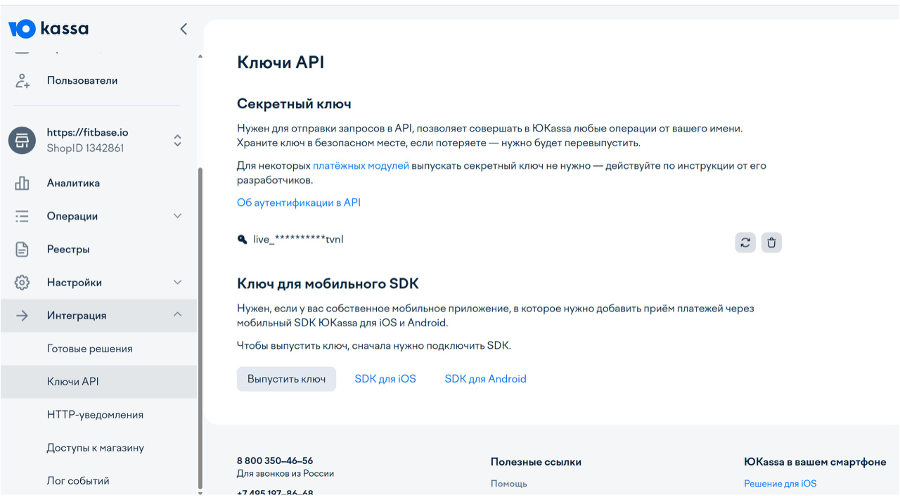Open Доступы к магазину submenu item
Image resolution: width=900 pixels, height=496 pixels.
(95, 448)
